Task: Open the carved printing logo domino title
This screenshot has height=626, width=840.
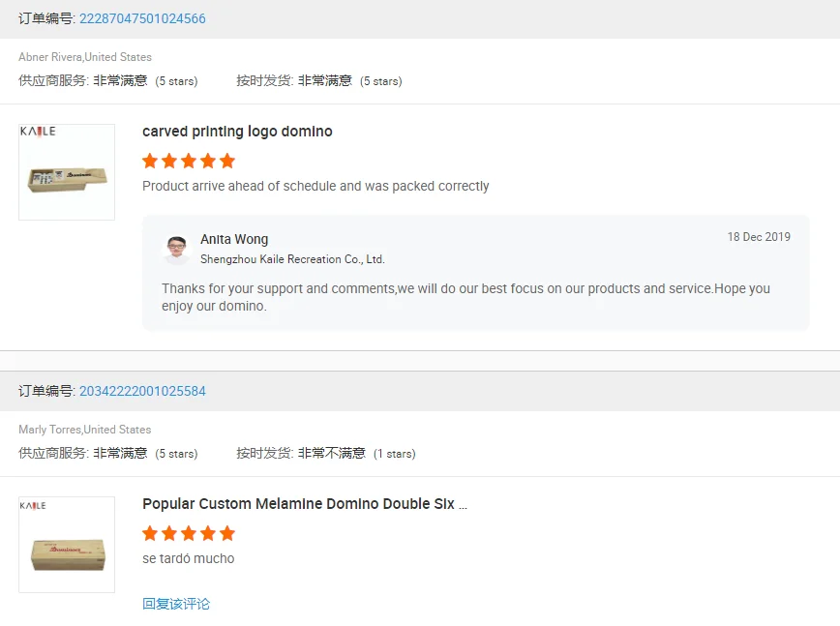Action: [x=237, y=132]
